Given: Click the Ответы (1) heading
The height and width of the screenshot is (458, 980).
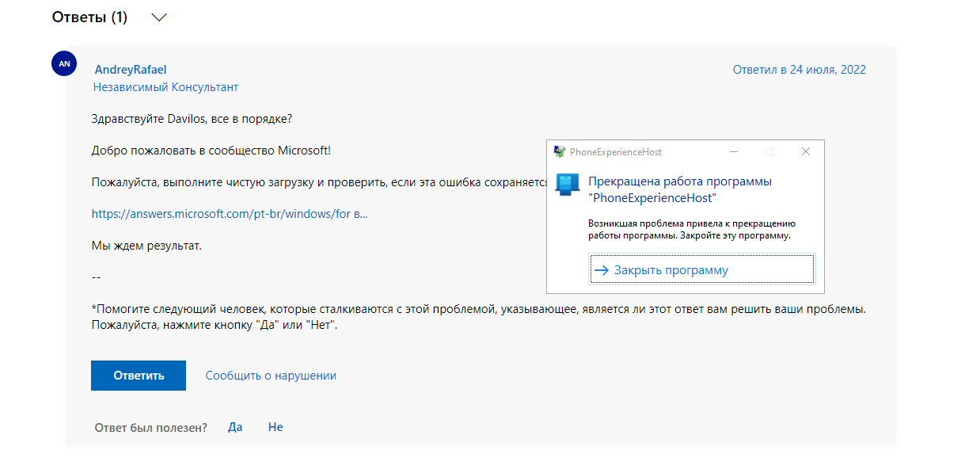Looking at the screenshot, I should pyautogui.click(x=89, y=17).
